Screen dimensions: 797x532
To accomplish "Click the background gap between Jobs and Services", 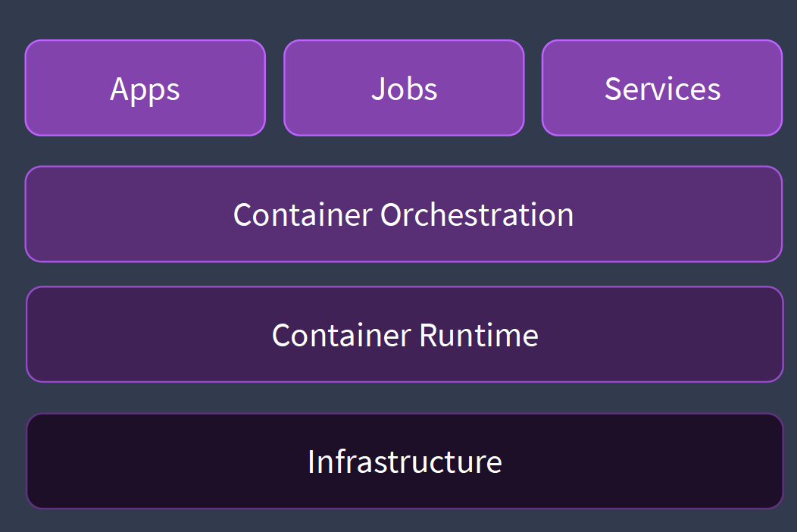I will tap(533, 88).
